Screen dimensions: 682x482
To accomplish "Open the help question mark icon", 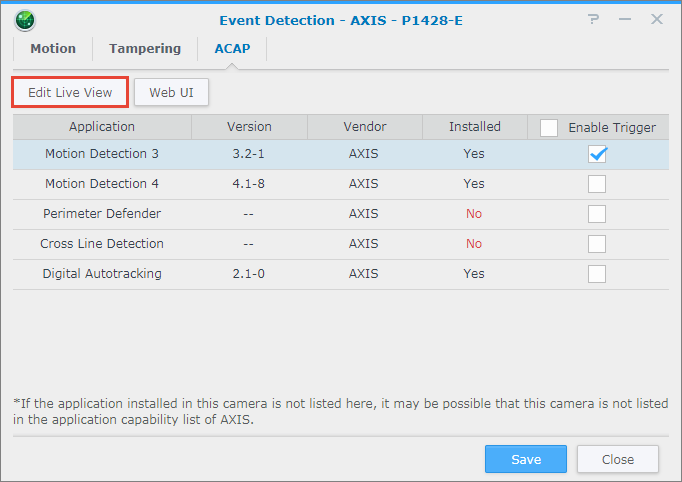I will (x=593, y=19).
